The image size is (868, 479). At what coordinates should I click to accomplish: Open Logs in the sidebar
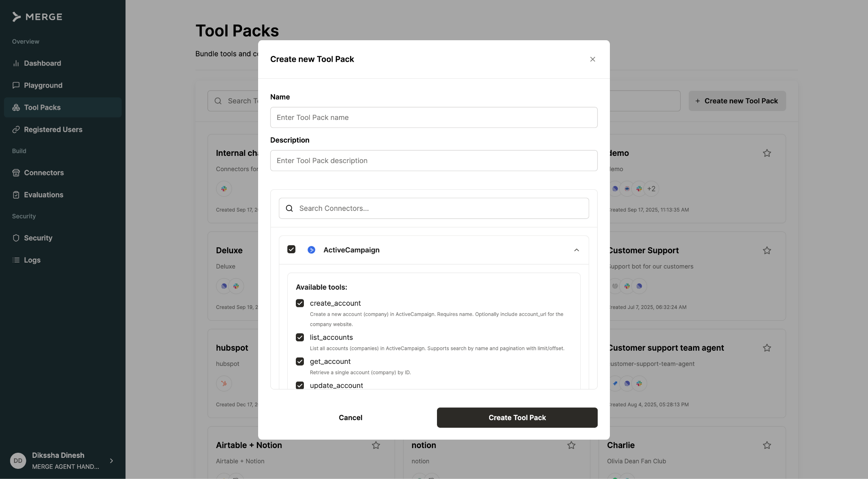click(x=63, y=260)
